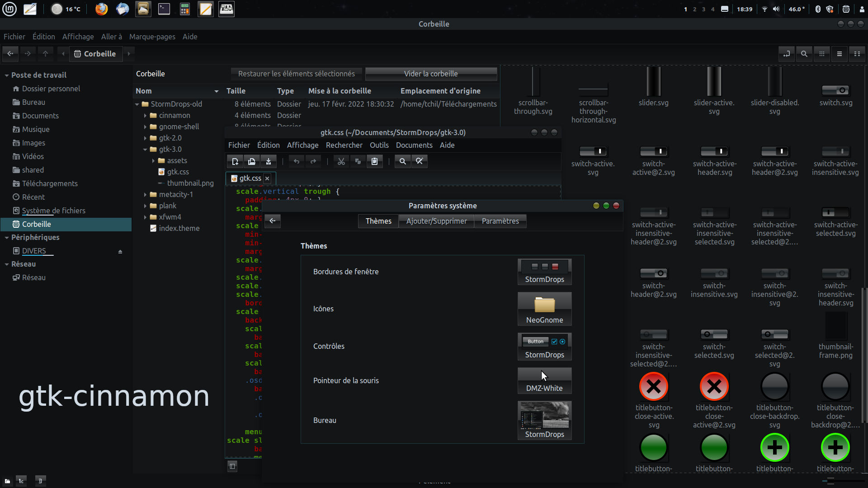868x488 pixels.
Task: Open Téléchargements in sidebar
Action: click(50, 183)
